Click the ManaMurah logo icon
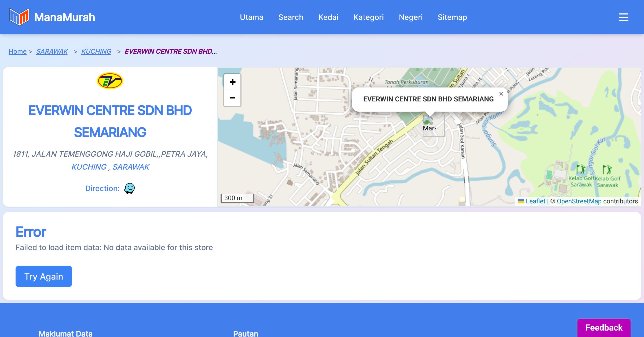Viewport: 644px width, 337px height. point(19,17)
